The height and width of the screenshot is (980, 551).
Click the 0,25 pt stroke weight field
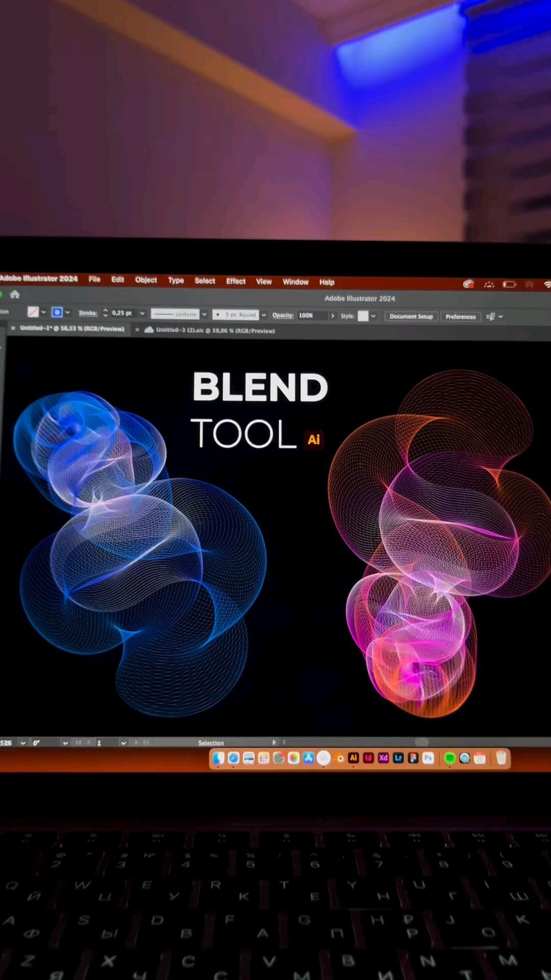[123, 313]
